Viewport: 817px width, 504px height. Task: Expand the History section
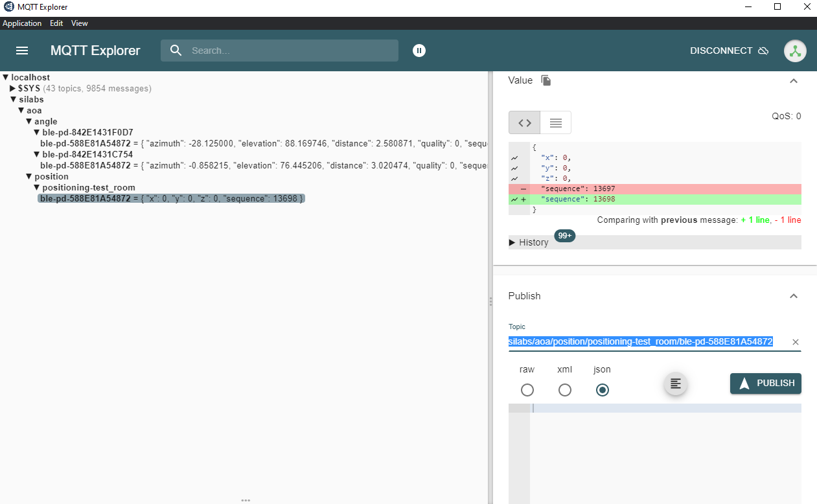pos(529,242)
